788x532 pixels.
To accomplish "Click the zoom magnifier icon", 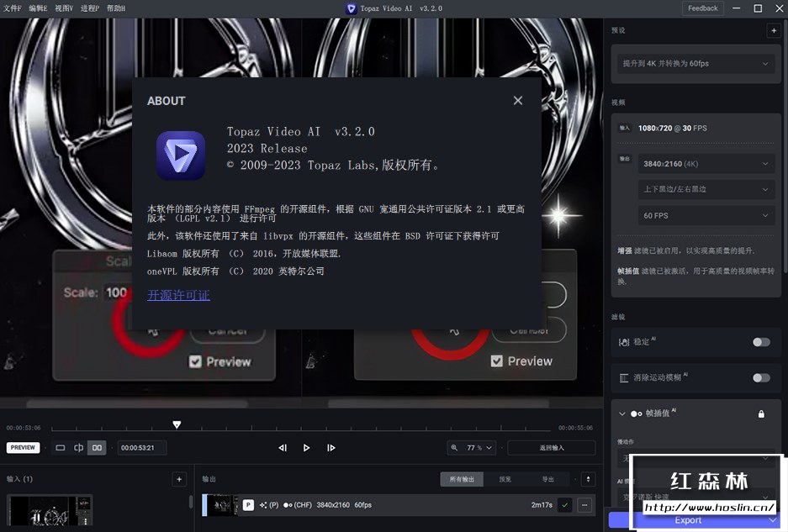I will (x=454, y=448).
